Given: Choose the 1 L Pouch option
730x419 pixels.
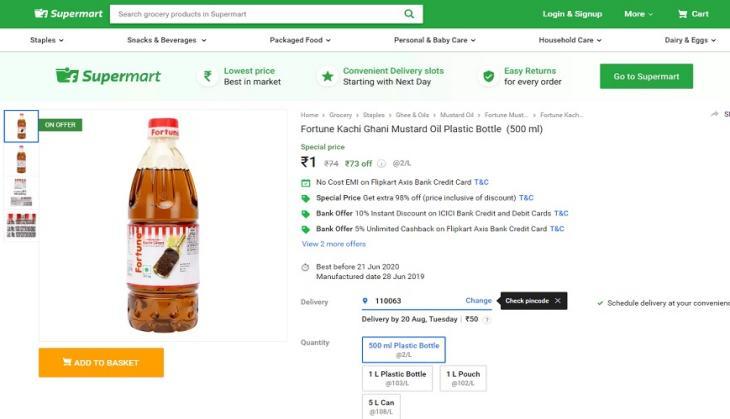Looking at the screenshot, I should coord(463,378).
